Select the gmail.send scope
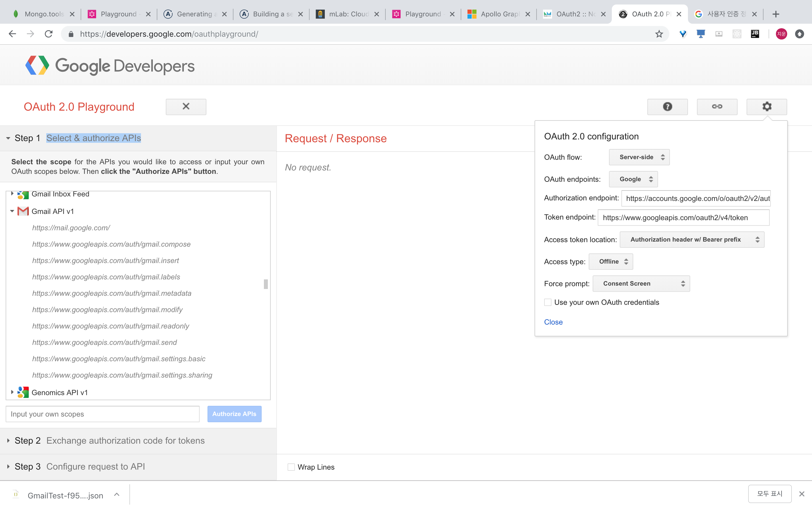Viewport: 812px width, 508px height. point(104,342)
